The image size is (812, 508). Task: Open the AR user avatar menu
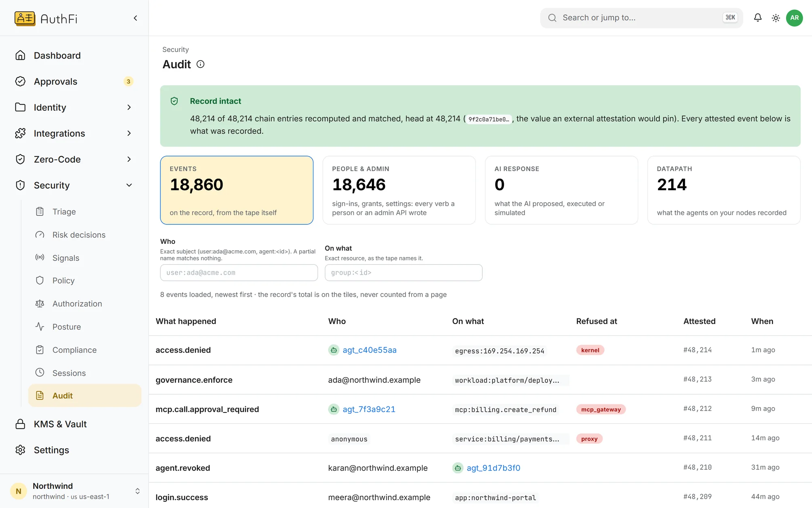pyautogui.click(x=795, y=18)
